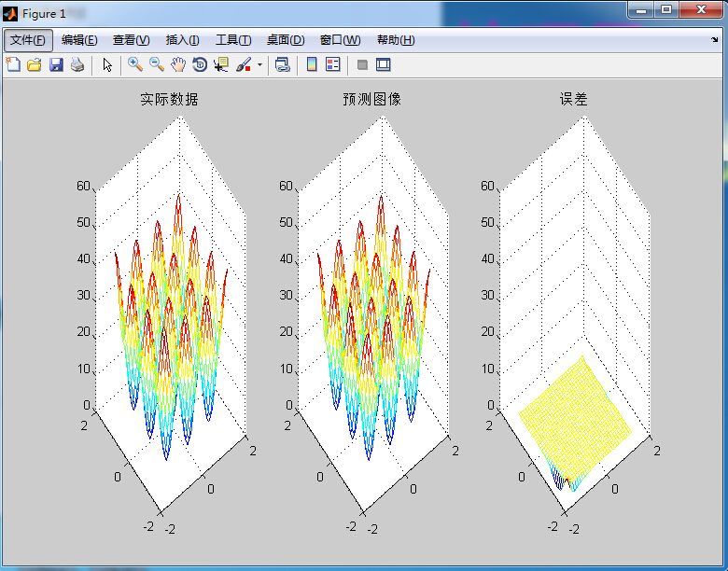Click the Link Plot toolbar icon
This screenshot has width=728, height=571.
point(282,64)
